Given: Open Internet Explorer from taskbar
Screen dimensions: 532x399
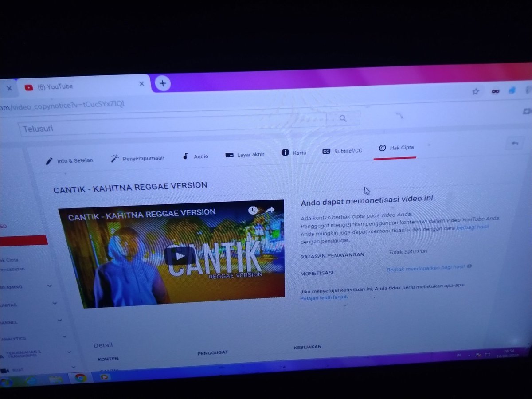Looking at the screenshot, I should tap(31, 381).
